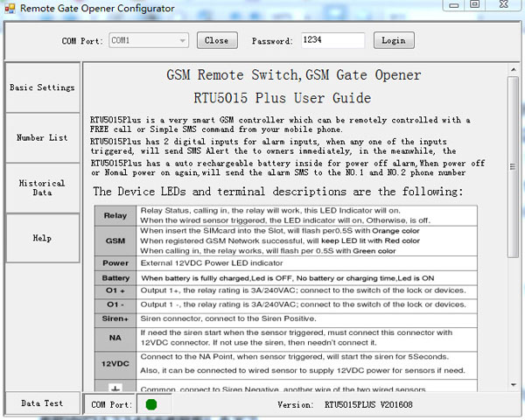Click into the Password field

[x=332, y=40]
